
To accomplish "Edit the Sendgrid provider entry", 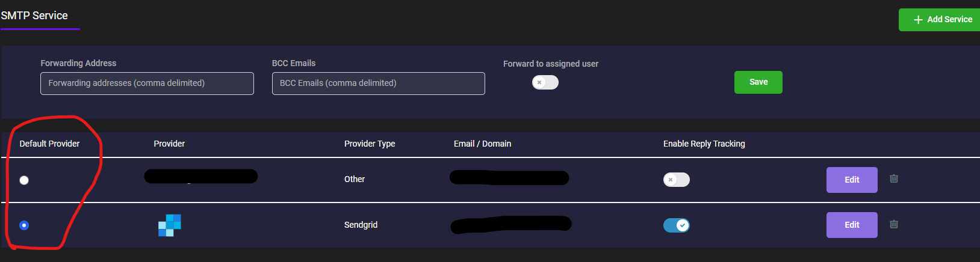I will pyautogui.click(x=852, y=225).
